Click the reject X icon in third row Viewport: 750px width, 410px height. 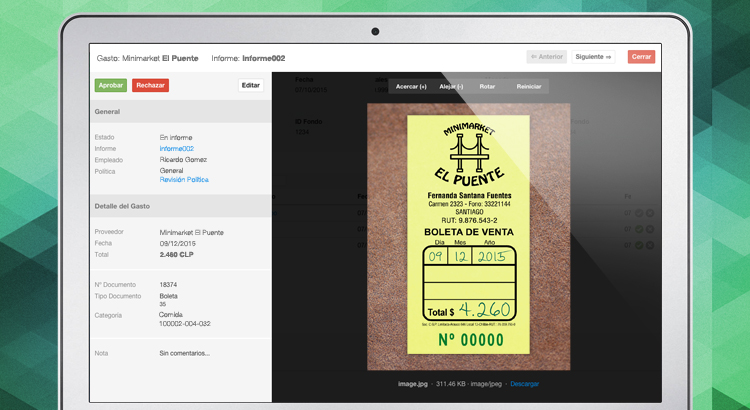pyautogui.click(x=648, y=245)
